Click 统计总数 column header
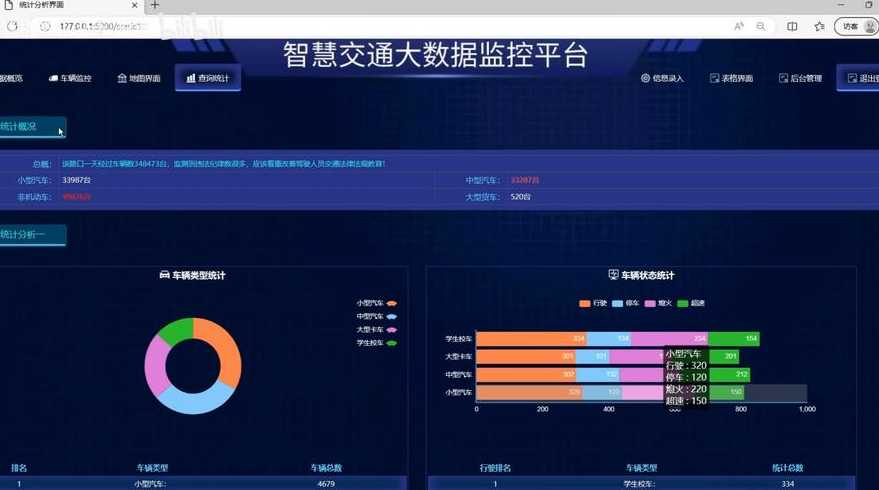The width and height of the screenshot is (879, 490). [x=788, y=468]
